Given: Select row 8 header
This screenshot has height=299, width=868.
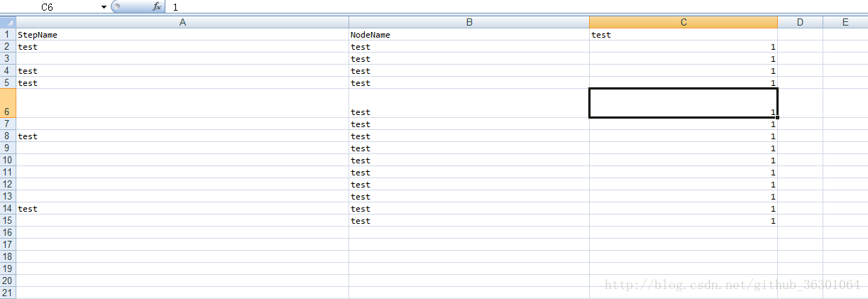Looking at the screenshot, I should 8,136.
